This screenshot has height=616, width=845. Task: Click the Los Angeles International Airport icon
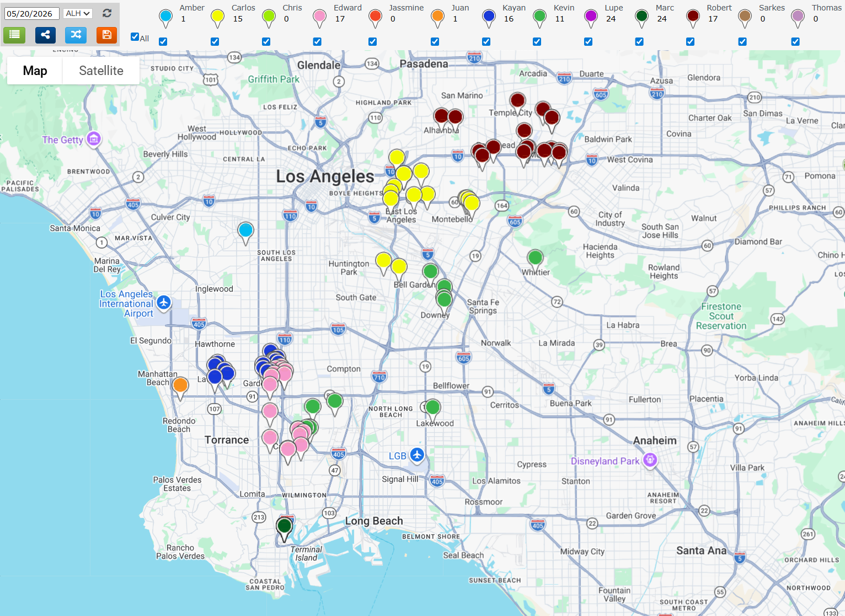tap(163, 302)
